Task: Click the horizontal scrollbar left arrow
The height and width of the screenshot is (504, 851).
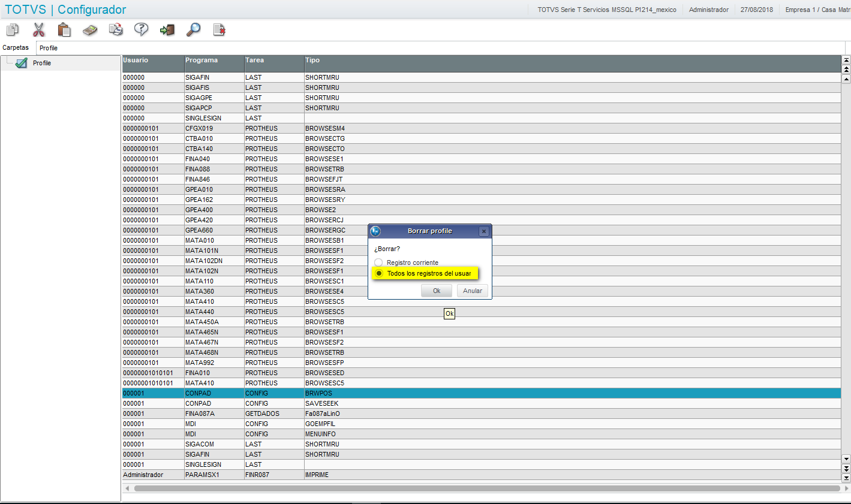Action: [x=127, y=488]
